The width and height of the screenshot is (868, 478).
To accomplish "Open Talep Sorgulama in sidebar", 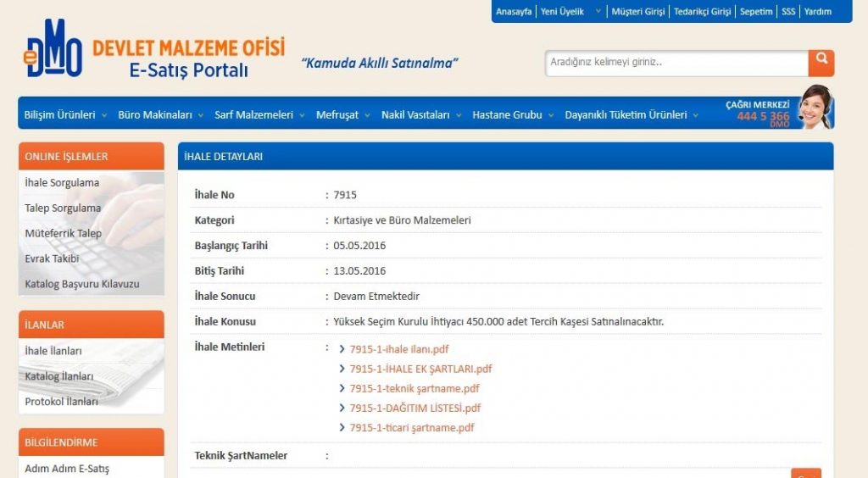I will 63,208.
